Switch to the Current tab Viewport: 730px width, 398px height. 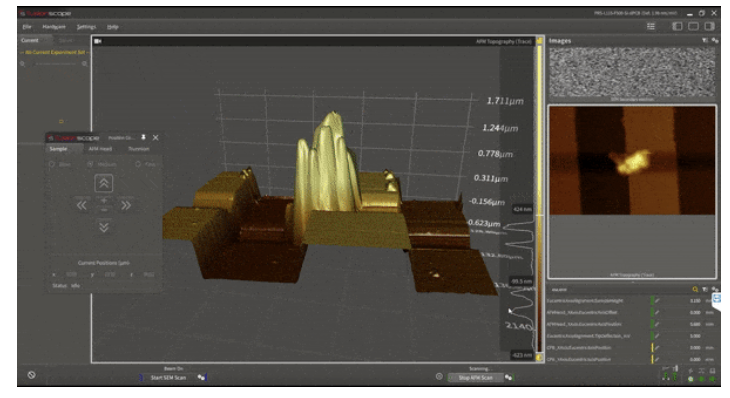click(x=30, y=40)
